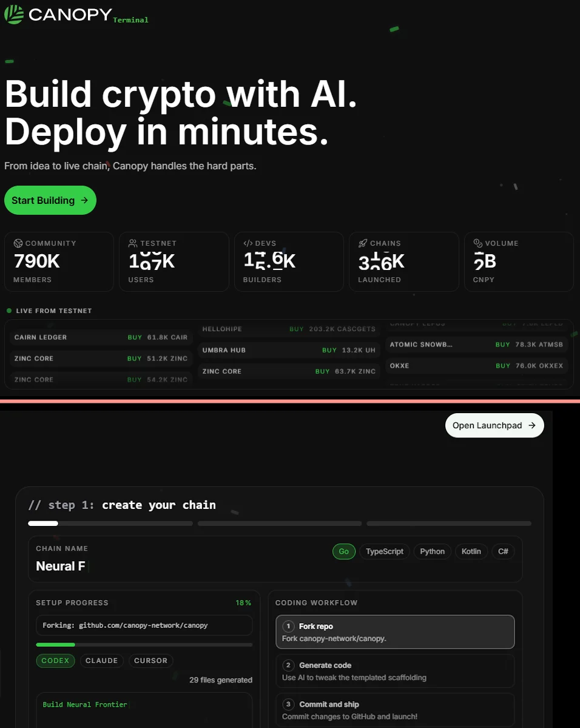Select the TypeScript language tab
This screenshot has width=580, height=728.
coord(385,551)
